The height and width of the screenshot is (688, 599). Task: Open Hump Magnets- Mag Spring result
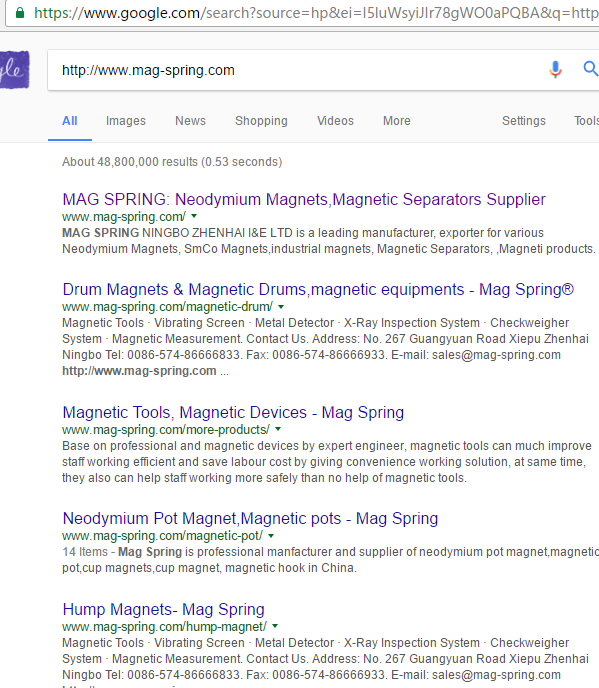pyautogui.click(x=163, y=609)
